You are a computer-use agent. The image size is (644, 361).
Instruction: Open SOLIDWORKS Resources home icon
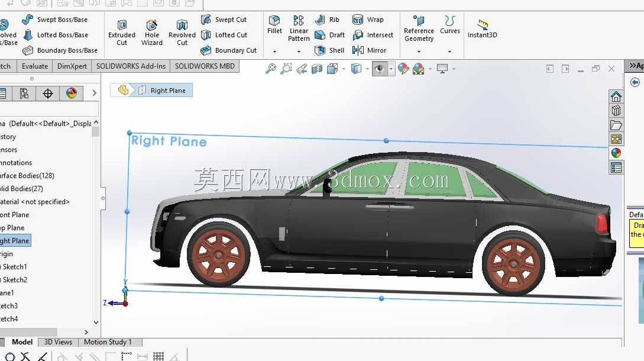[616, 96]
